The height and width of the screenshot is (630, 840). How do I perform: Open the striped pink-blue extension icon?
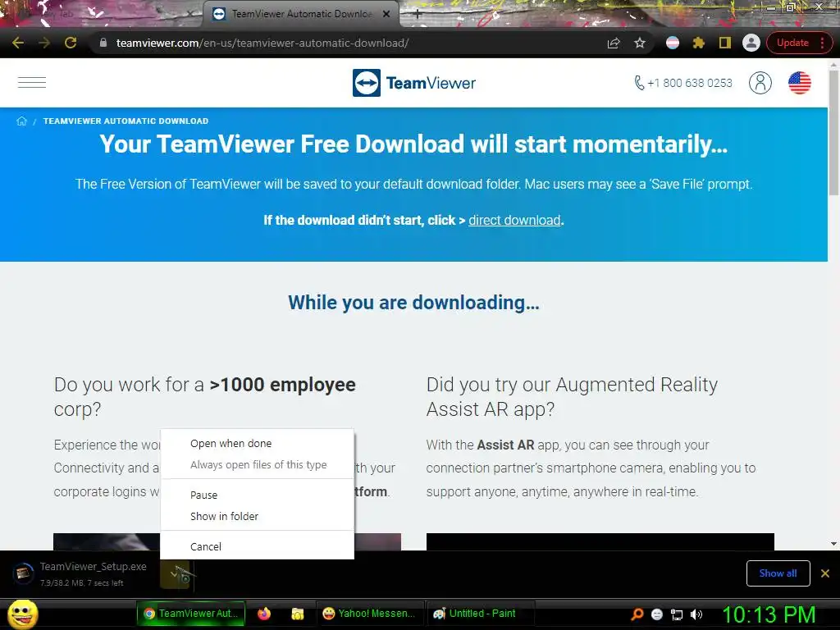[x=673, y=43]
